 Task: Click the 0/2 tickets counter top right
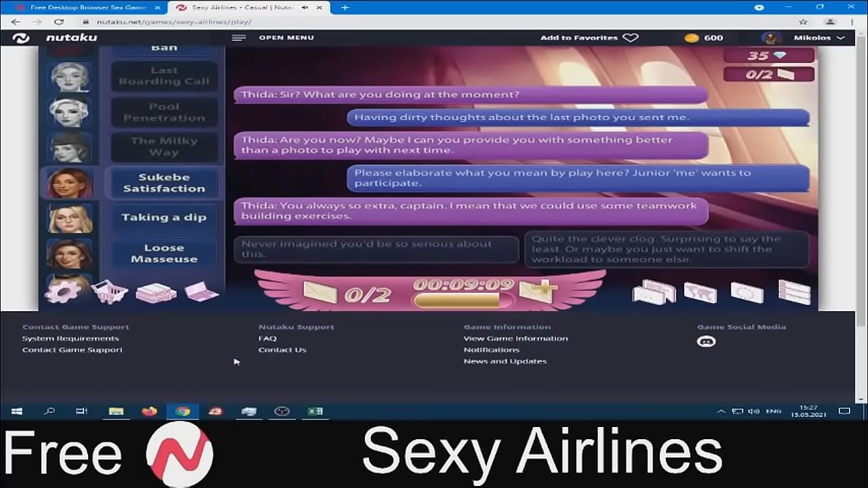coord(768,74)
